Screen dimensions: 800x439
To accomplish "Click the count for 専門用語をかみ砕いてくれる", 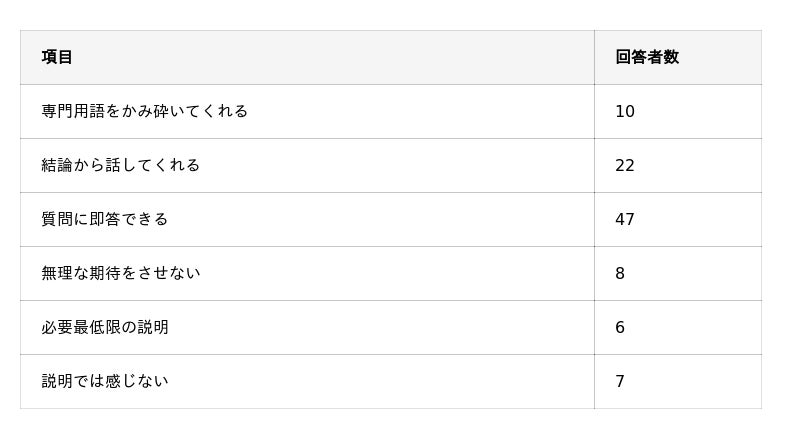I will (625, 111).
